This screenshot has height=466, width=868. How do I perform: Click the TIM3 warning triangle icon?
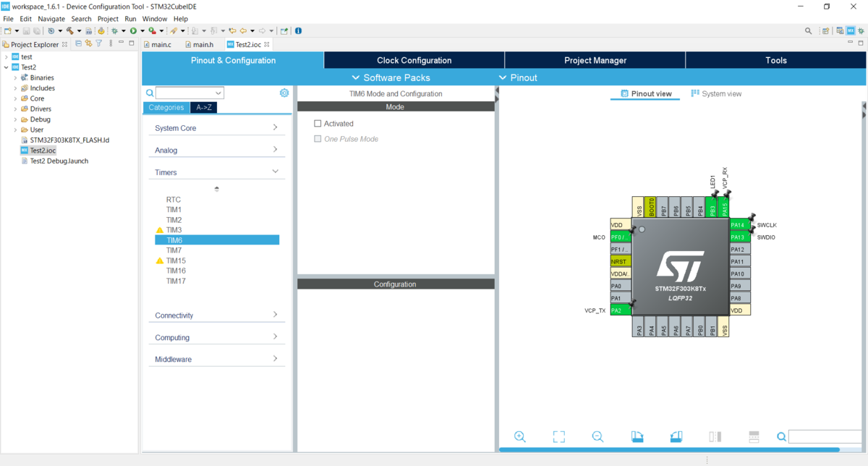[160, 230]
